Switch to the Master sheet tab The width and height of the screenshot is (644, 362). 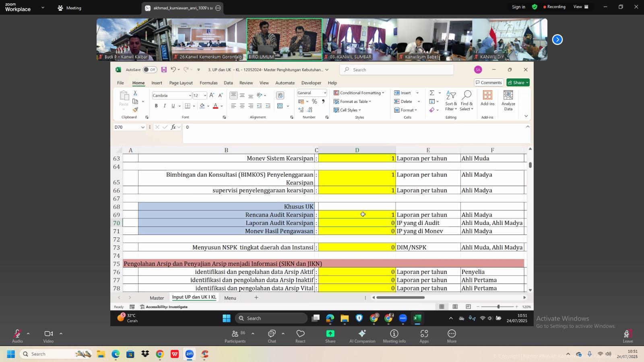(157, 298)
